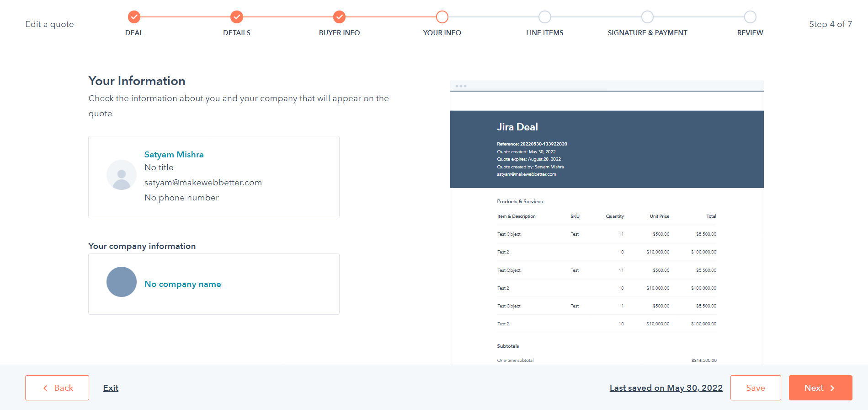Select the BUYER INFO step label
868x410 pixels.
339,33
